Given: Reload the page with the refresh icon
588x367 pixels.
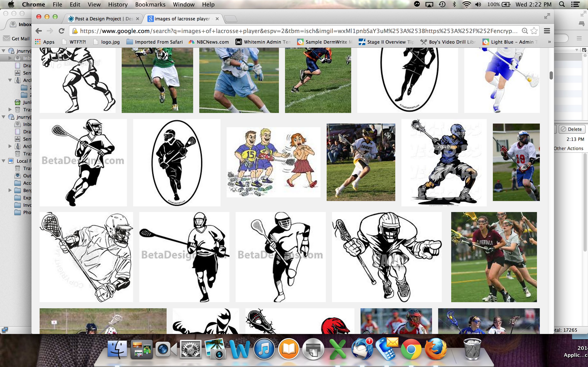Looking at the screenshot, I should tap(61, 31).
